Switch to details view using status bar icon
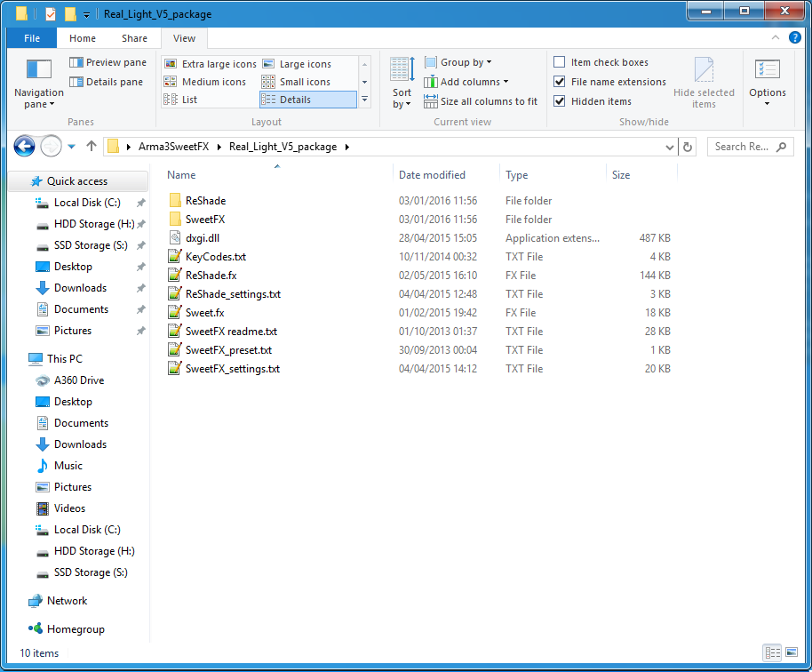The width and height of the screenshot is (812, 672). tap(773, 652)
